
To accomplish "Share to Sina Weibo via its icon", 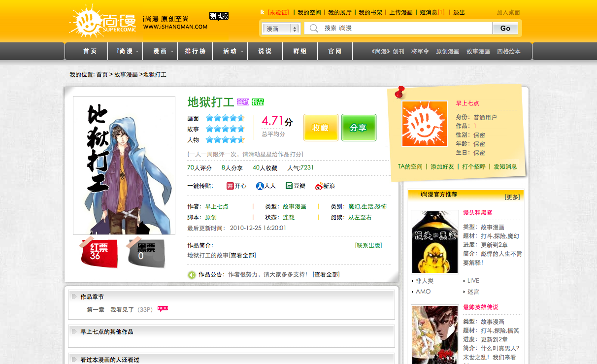I will [x=319, y=186].
